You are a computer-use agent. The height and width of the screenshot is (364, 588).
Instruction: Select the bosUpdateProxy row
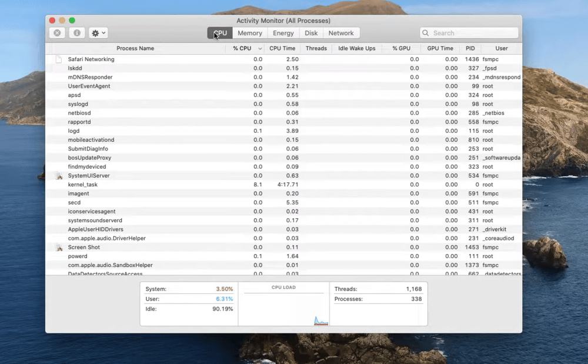tap(283, 158)
